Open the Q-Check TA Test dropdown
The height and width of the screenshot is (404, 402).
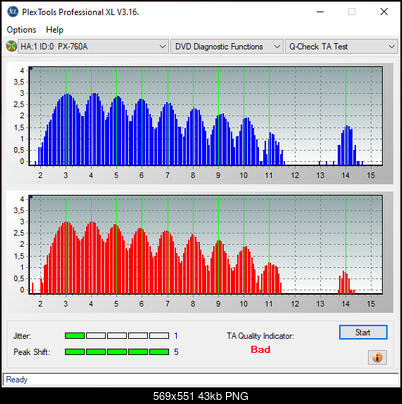point(341,47)
